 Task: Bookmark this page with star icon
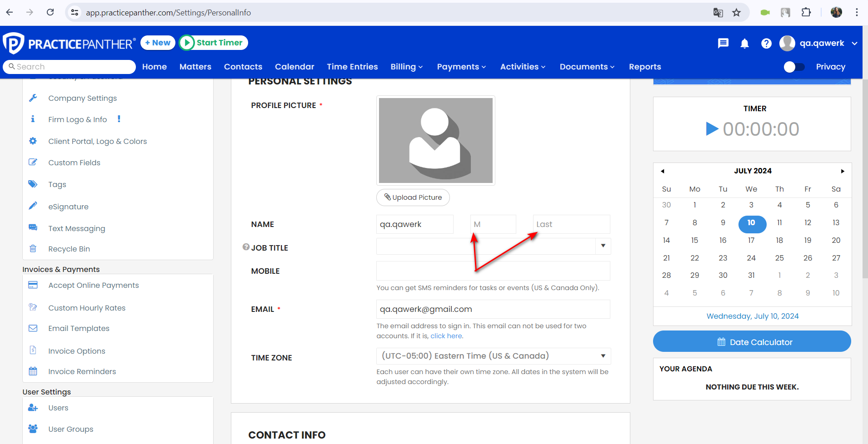pos(737,13)
